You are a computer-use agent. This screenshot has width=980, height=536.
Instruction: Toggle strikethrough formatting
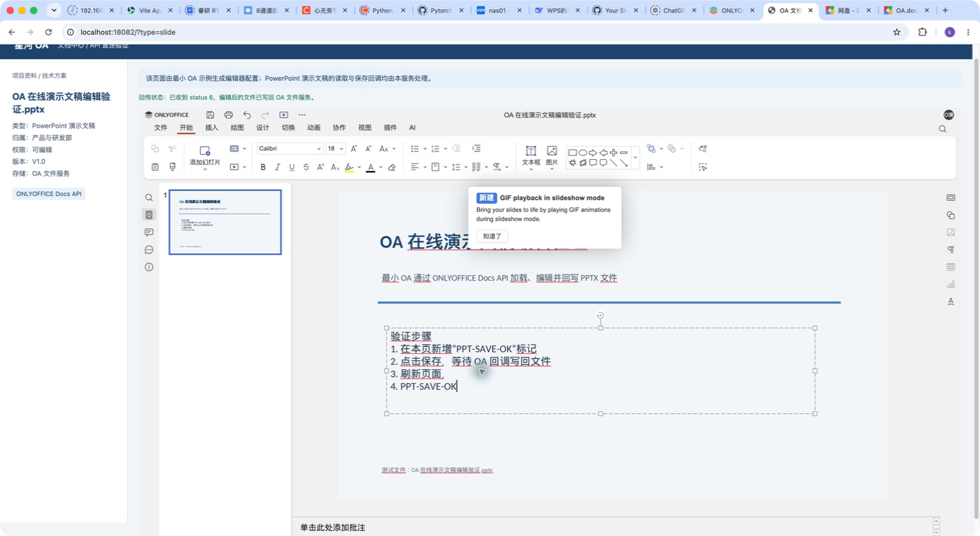pyautogui.click(x=306, y=167)
